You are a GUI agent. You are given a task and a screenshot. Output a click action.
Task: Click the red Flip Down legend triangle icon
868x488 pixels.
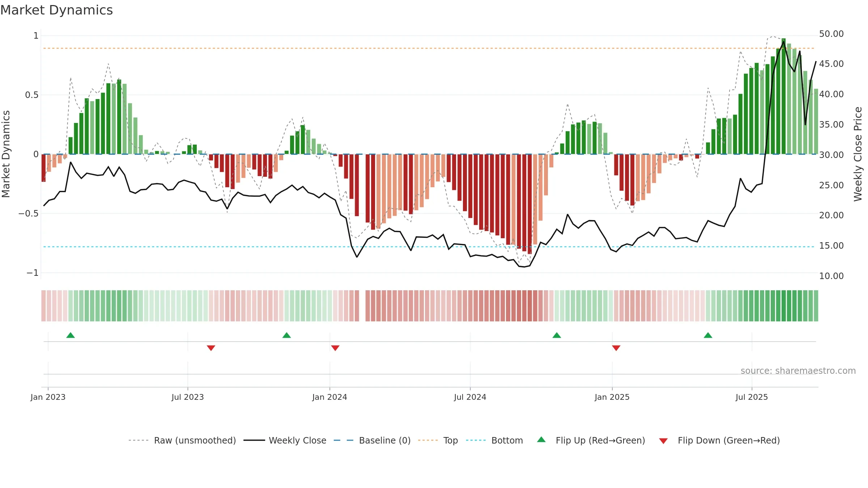pos(663,441)
